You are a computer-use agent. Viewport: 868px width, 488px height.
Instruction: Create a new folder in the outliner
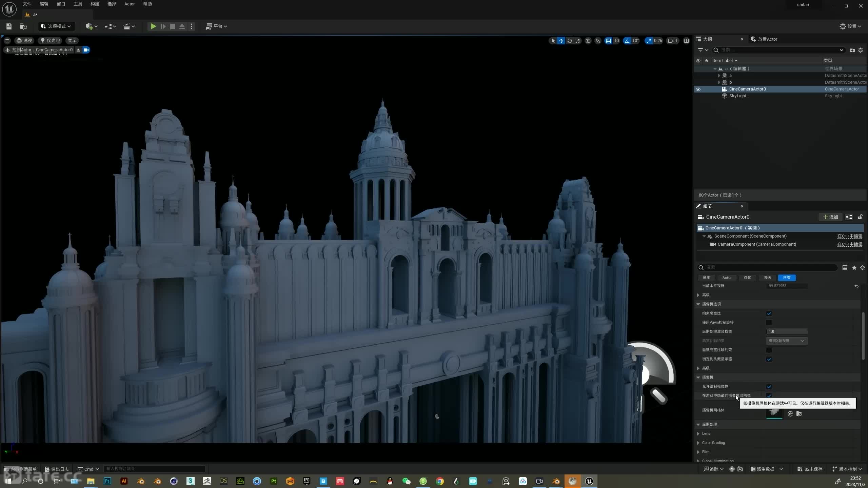point(852,50)
